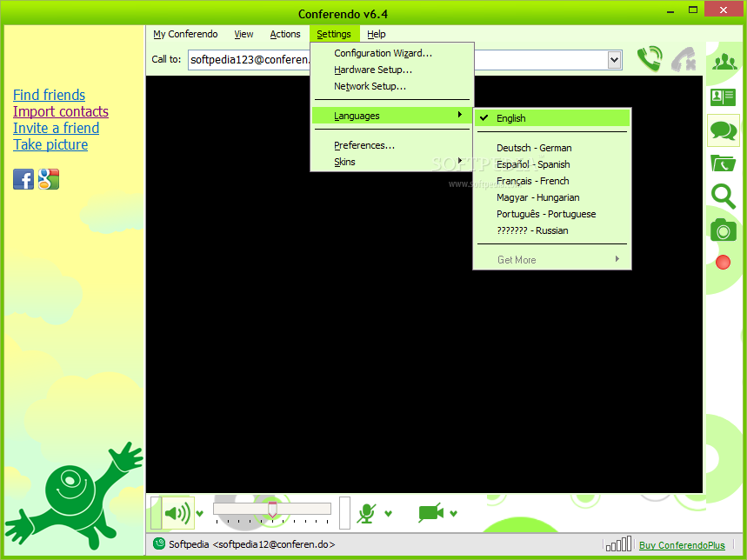Select Deutsch - German language
The image size is (747, 560).
click(552, 148)
